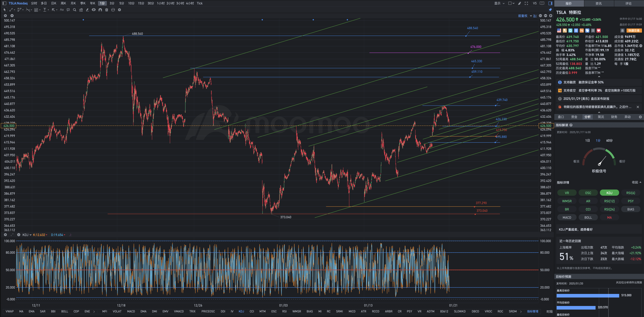This screenshot has width=644, height=317.
Task: Open main chart settings gear
Action: click(x=5, y=16)
